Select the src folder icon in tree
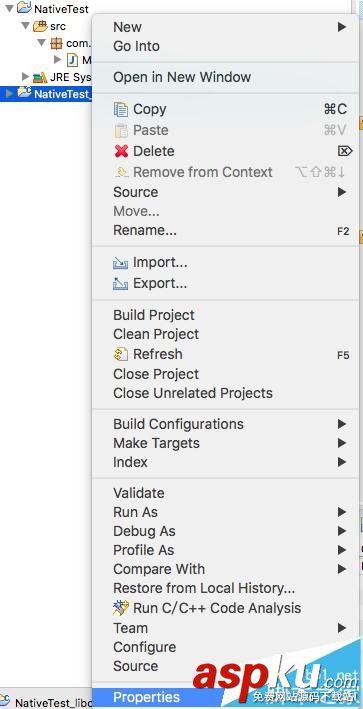The width and height of the screenshot is (363, 709). pyautogui.click(x=40, y=27)
